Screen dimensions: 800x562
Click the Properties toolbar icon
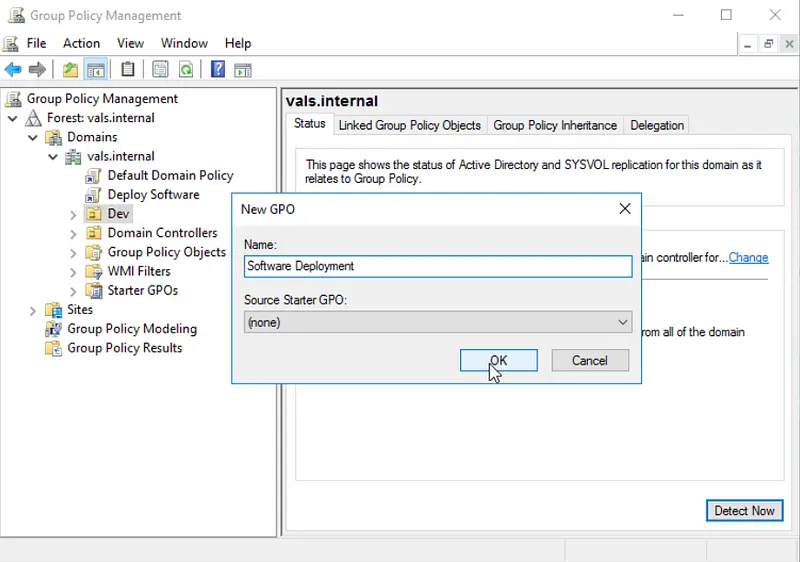[160, 69]
